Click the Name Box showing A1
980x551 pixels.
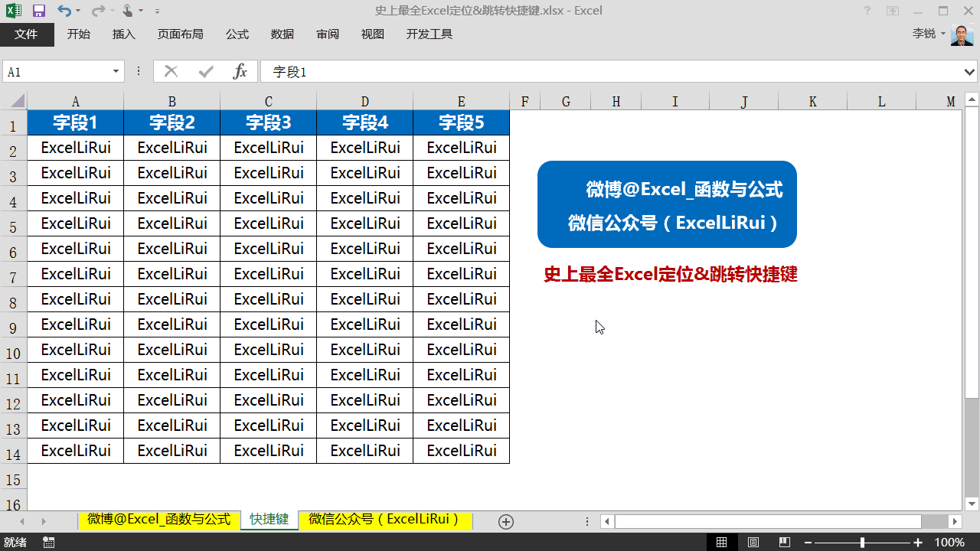[57, 71]
